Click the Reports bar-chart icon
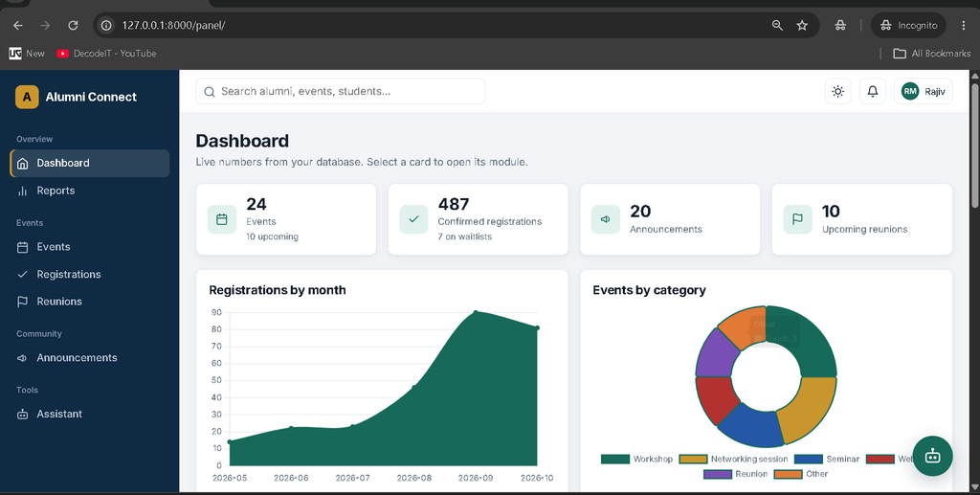The width and height of the screenshot is (980, 495). point(23,191)
